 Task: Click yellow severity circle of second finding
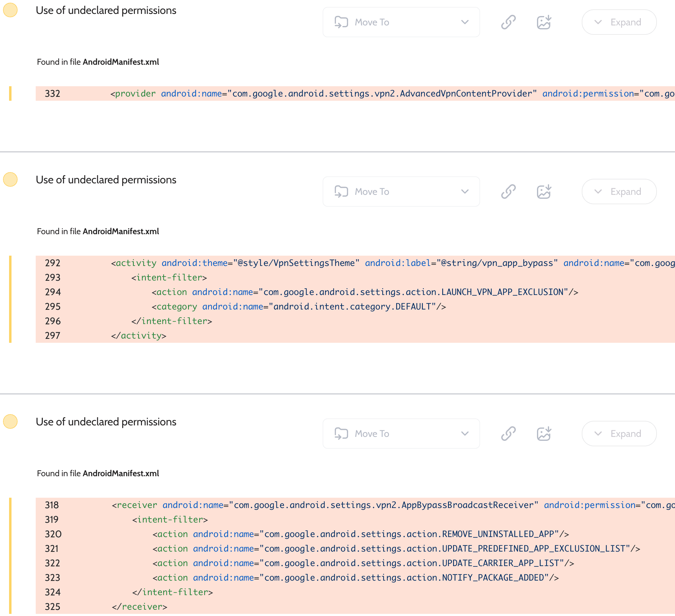click(x=10, y=179)
